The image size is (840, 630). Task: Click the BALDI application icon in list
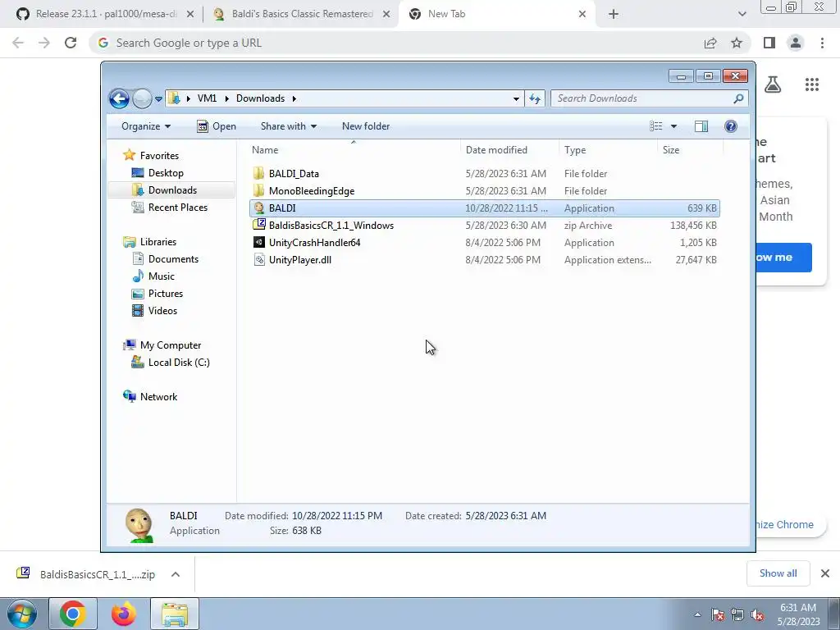[x=258, y=208]
